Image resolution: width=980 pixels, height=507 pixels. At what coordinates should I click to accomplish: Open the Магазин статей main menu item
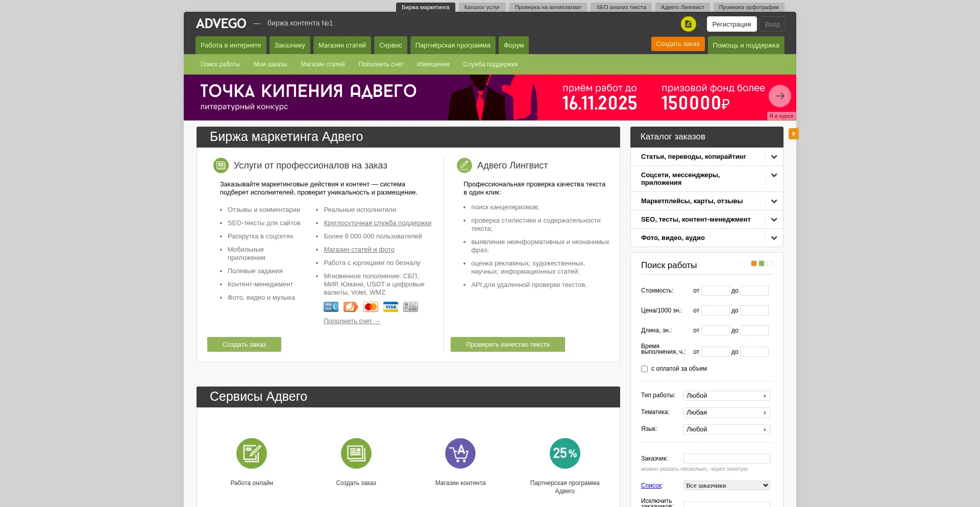342,45
